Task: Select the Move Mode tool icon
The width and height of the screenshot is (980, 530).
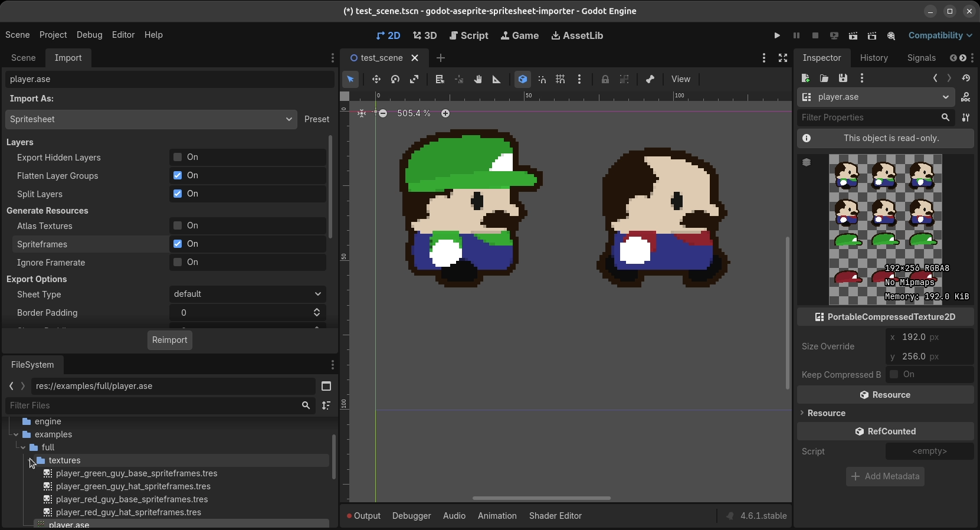Action: point(376,79)
